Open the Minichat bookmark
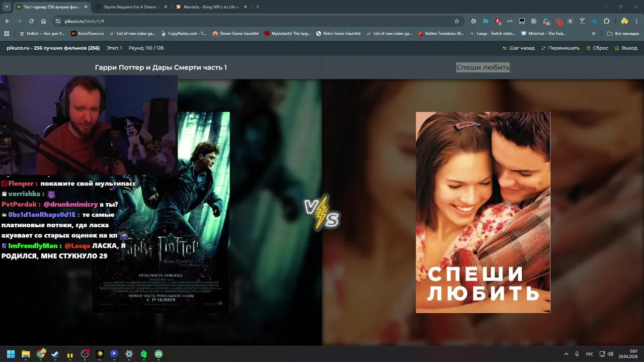This screenshot has height=362, width=644. (543, 34)
